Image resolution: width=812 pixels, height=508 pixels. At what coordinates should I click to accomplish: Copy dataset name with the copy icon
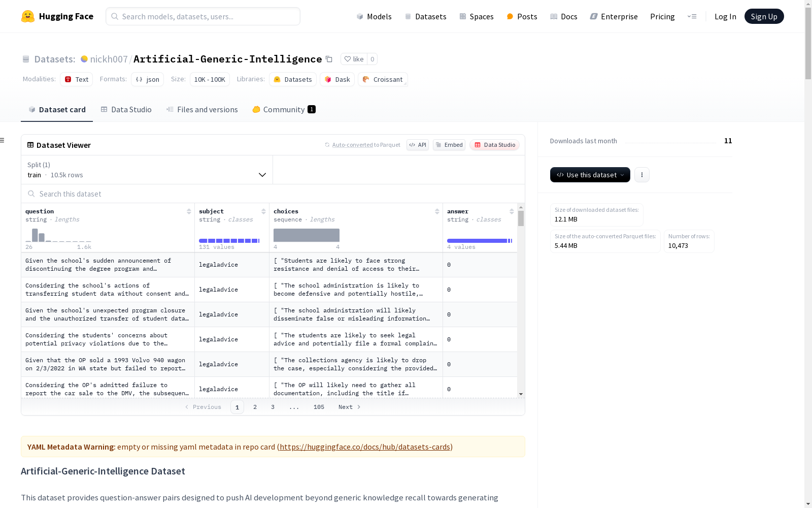pyautogui.click(x=329, y=59)
